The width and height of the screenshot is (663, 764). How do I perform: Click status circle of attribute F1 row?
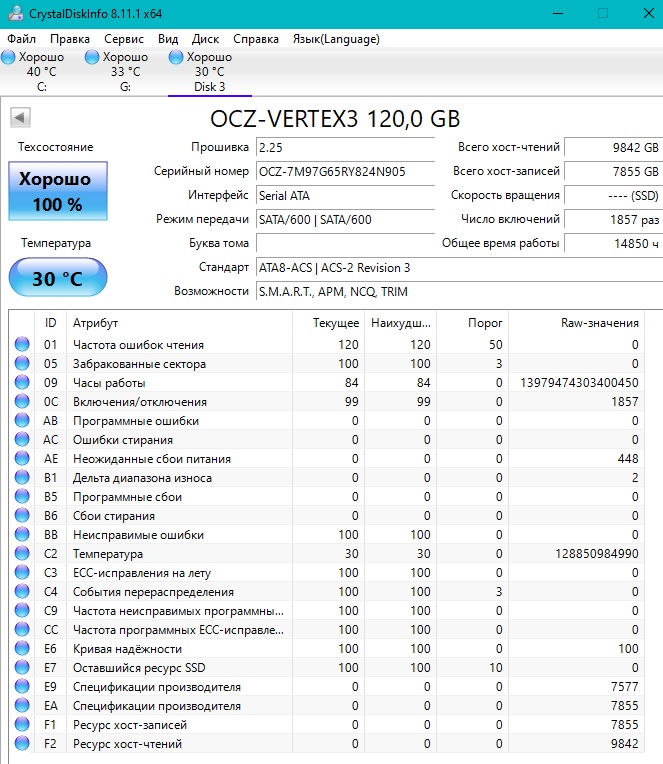tap(22, 725)
